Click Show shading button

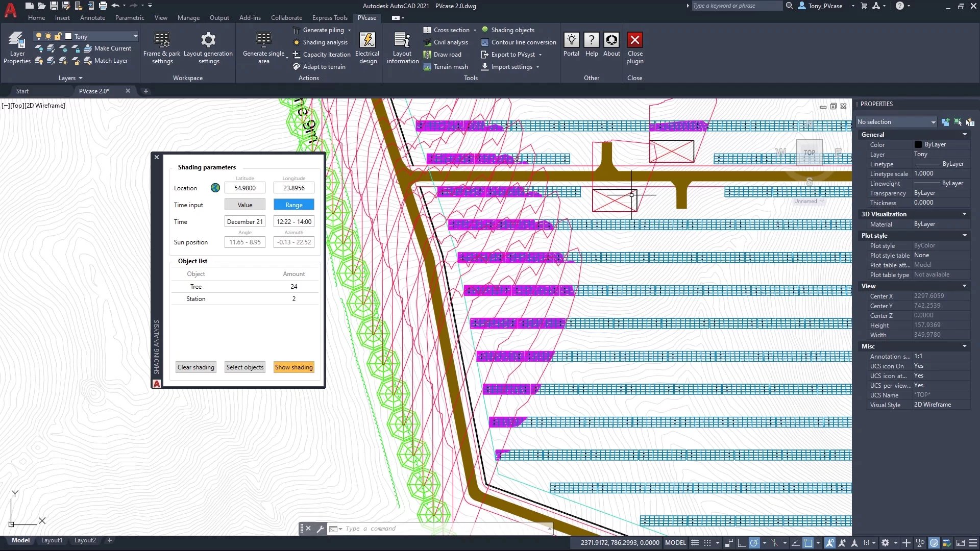point(294,367)
